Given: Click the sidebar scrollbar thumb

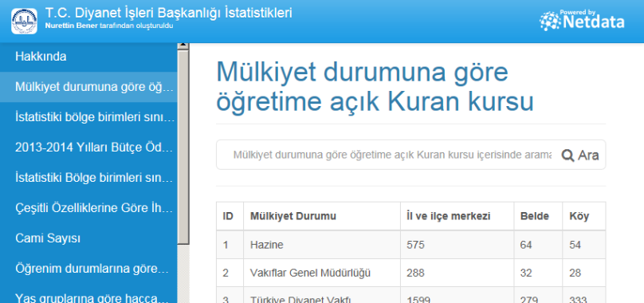Looking at the screenshot, I should pos(183,148).
